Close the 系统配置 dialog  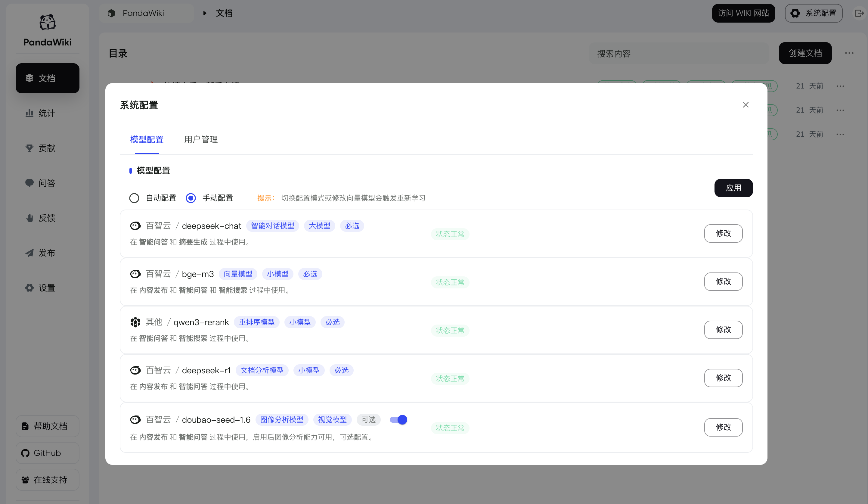coord(746,105)
